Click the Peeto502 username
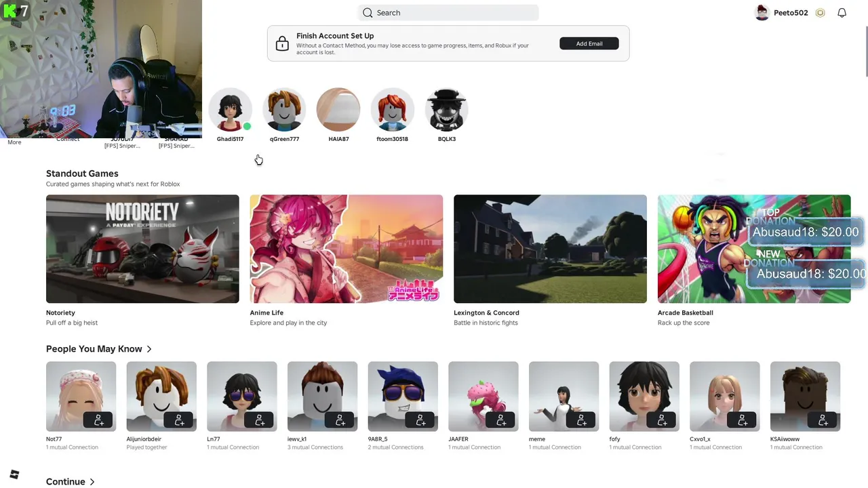The image size is (868, 488). click(x=791, y=13)
